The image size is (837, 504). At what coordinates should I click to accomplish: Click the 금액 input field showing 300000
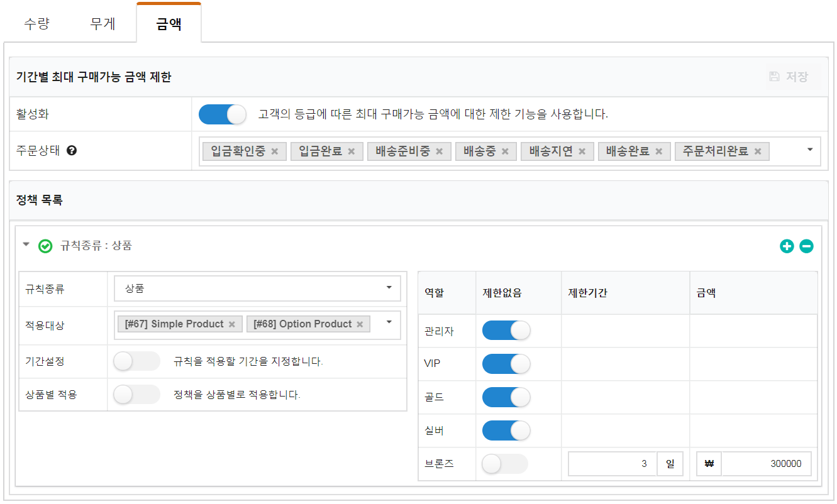coord(766,464)
